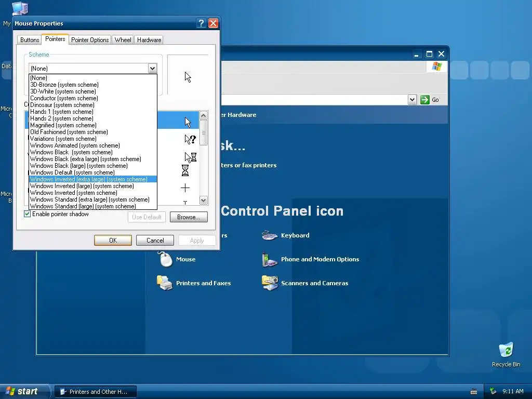532x399 pixels.
Task: Click Printers and Other Hardware taskbar item
Action: (96, 392)
